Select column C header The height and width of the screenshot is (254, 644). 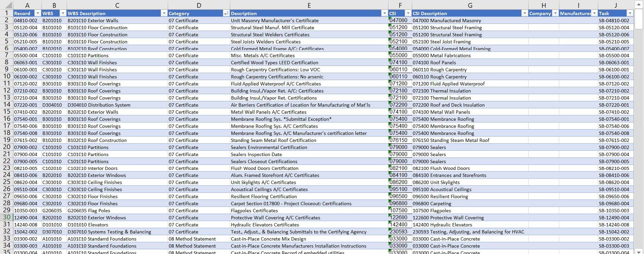point(117,5)
